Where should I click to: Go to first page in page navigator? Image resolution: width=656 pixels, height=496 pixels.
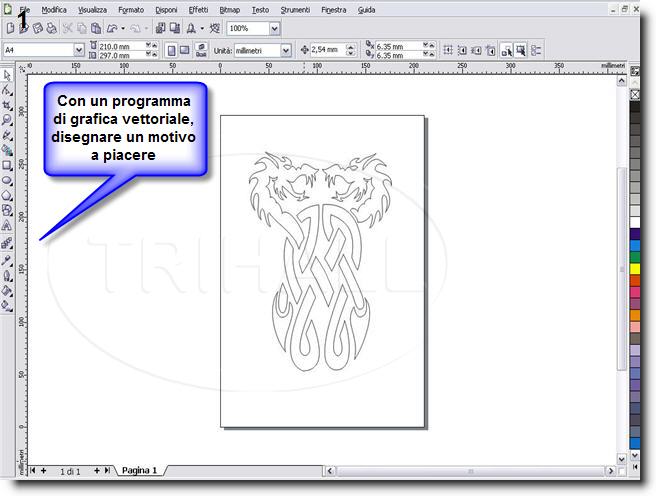click(x=33, y=470)
